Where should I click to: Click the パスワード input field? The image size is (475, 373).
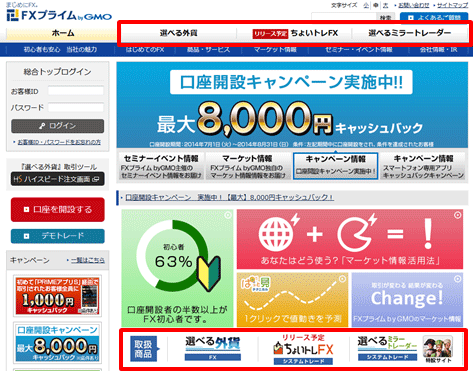[x=76, y=107]
